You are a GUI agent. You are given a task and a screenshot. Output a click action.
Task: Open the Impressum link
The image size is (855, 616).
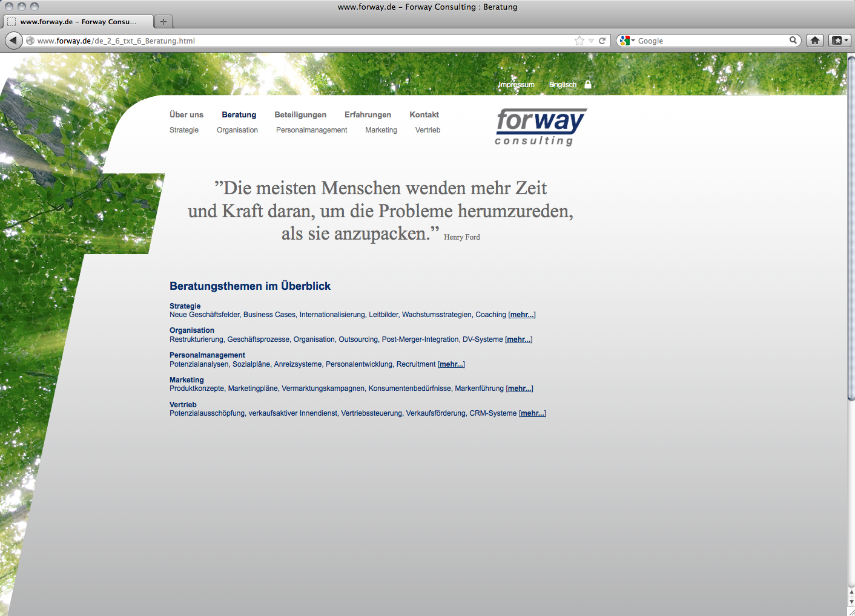(x=516, y=85)
